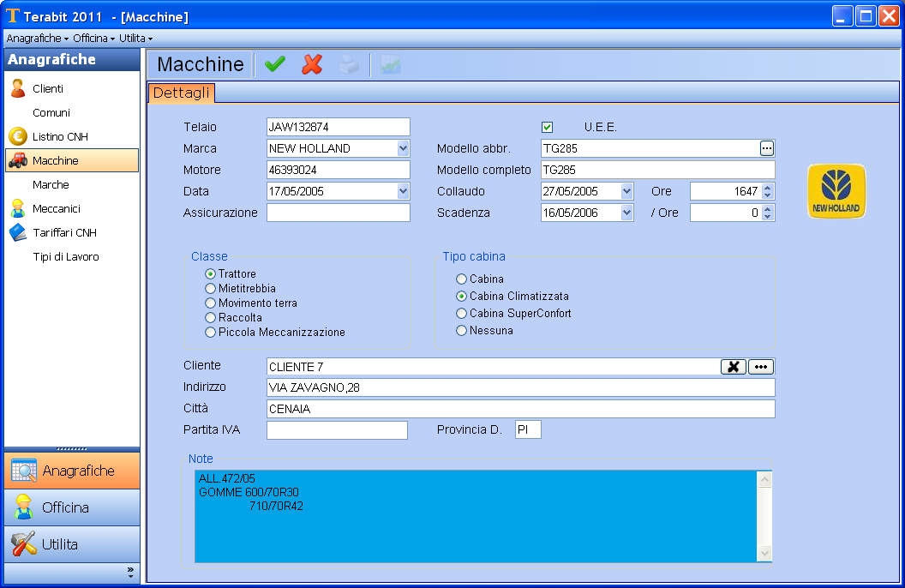Open the Modello abbr. lookup ellipsis button
This screenshot has height=588, width=905.
766,148
